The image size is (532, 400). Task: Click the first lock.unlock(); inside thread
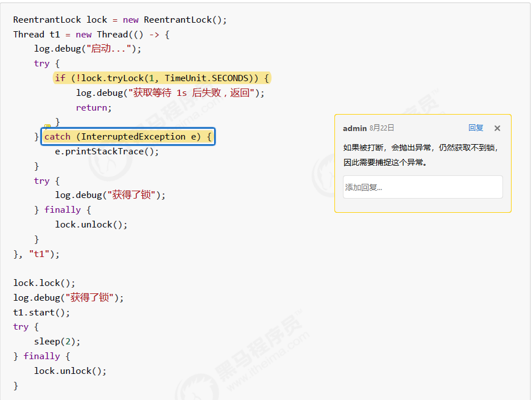pyautogui.click(x=91, y=225)
